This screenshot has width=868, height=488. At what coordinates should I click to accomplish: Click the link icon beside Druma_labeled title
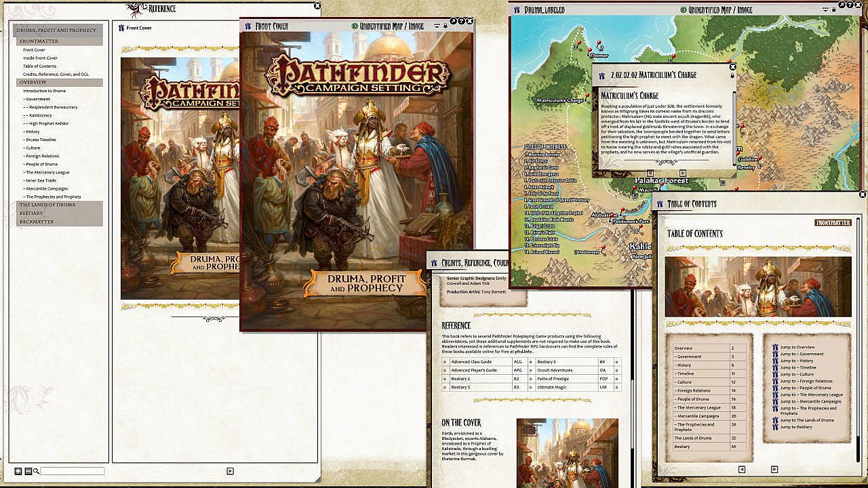[x=517, y=10]
